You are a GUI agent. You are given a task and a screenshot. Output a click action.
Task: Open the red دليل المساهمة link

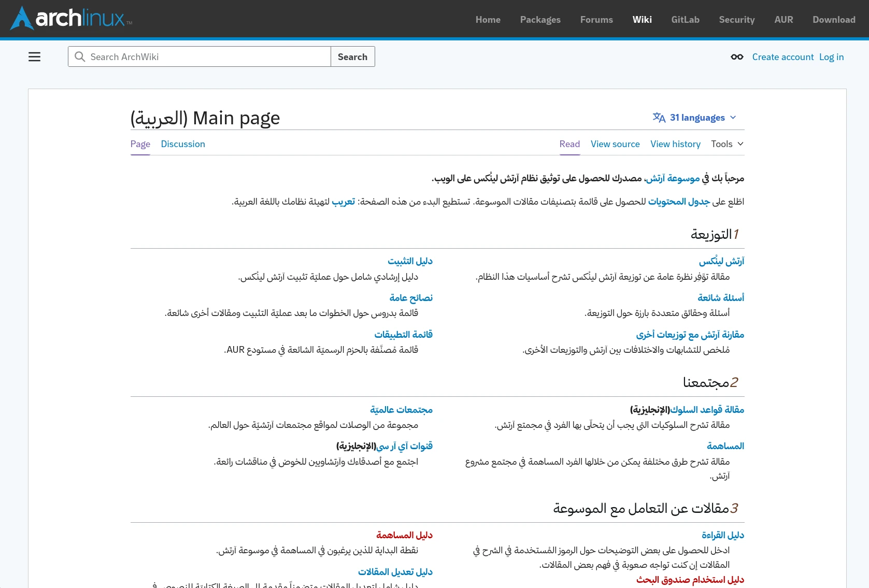click(x=404, y=535)
